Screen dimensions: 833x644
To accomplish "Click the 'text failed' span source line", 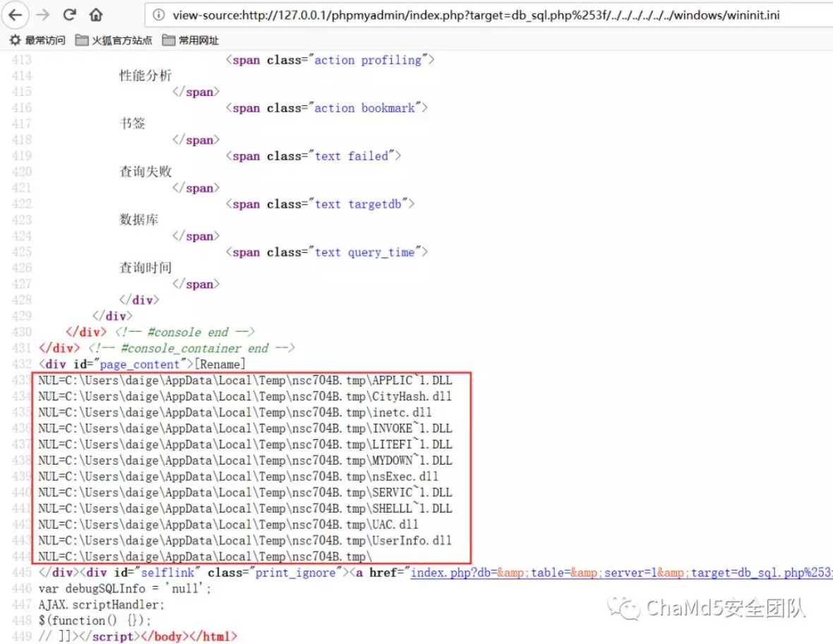I will coord(313,156).
